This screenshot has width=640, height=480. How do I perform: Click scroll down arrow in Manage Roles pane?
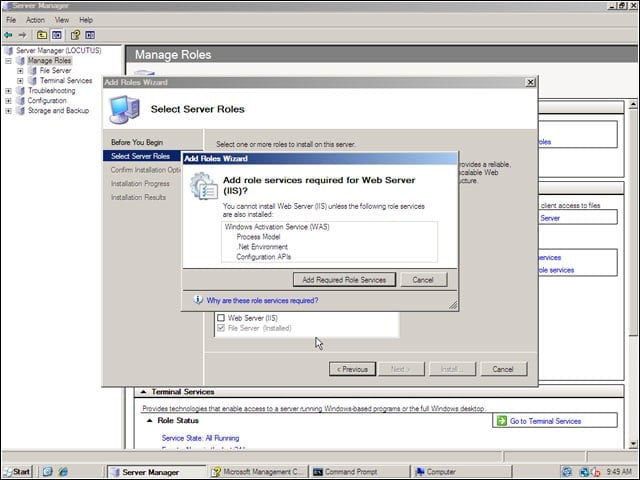(x=633, y=444)
